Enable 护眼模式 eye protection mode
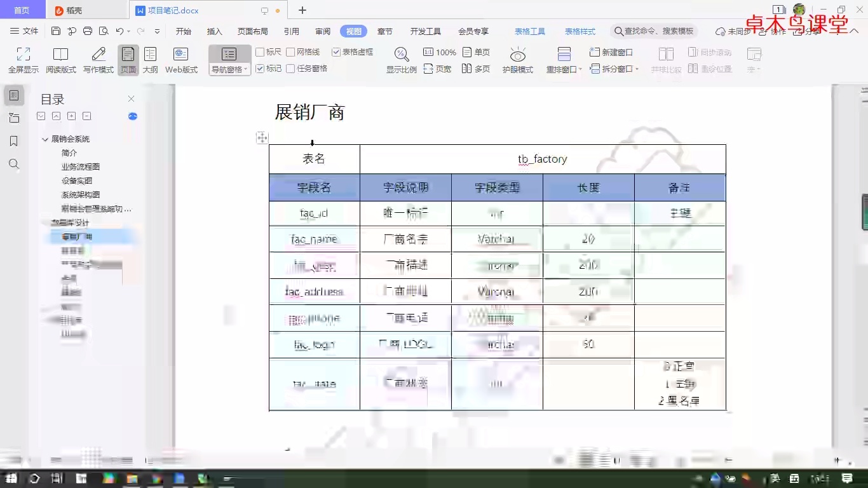 [517, 60]
